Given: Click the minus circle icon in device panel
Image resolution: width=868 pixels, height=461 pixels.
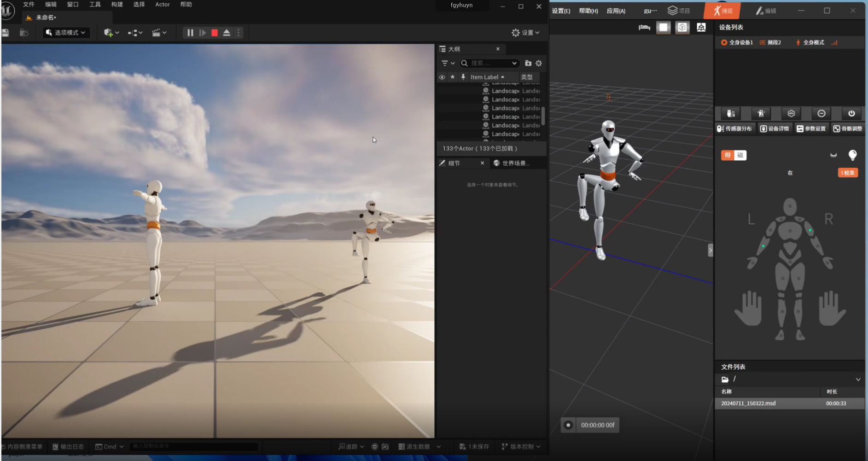Looking at the screenshot, I should (x=821, y=113).
